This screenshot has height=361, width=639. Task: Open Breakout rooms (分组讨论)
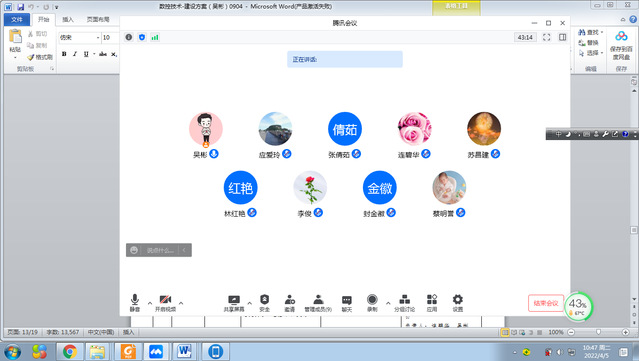click(x=404, y=303)
